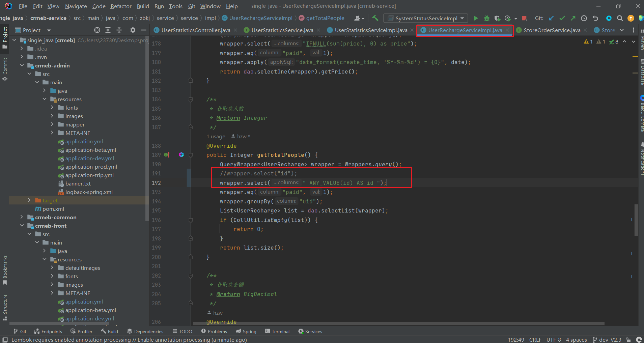
Task: Click Git Push arrow icon
Action: (573, 18)
